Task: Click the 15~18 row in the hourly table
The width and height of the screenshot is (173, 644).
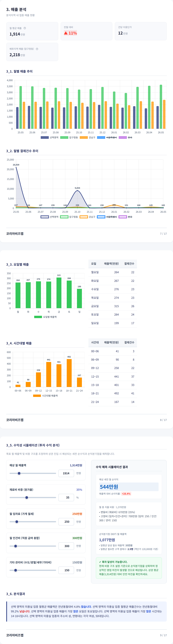Action: (x=113, y=385)
